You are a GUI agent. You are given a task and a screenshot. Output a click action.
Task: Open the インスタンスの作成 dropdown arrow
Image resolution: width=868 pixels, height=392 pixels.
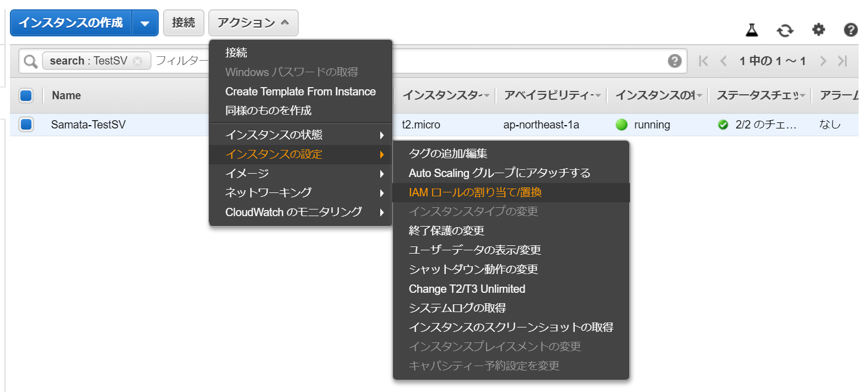pyautogui.click(x=145, y=23)
